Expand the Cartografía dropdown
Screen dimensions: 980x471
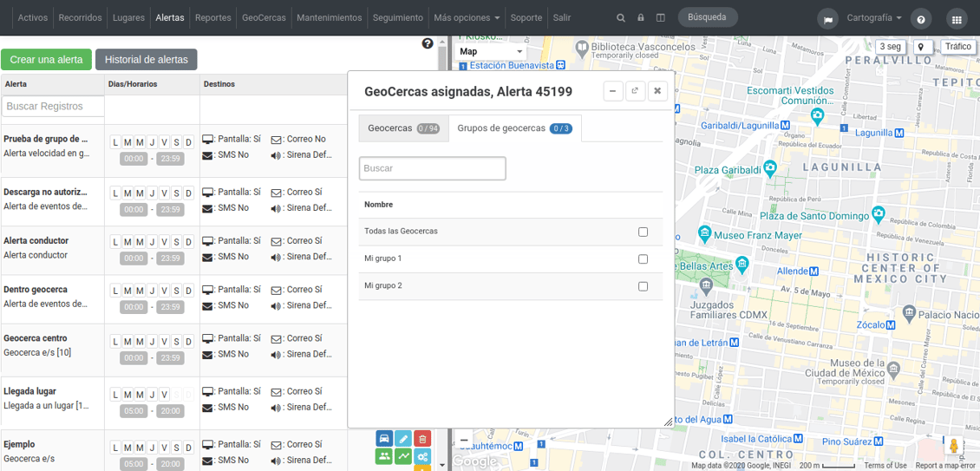(874, 18)
